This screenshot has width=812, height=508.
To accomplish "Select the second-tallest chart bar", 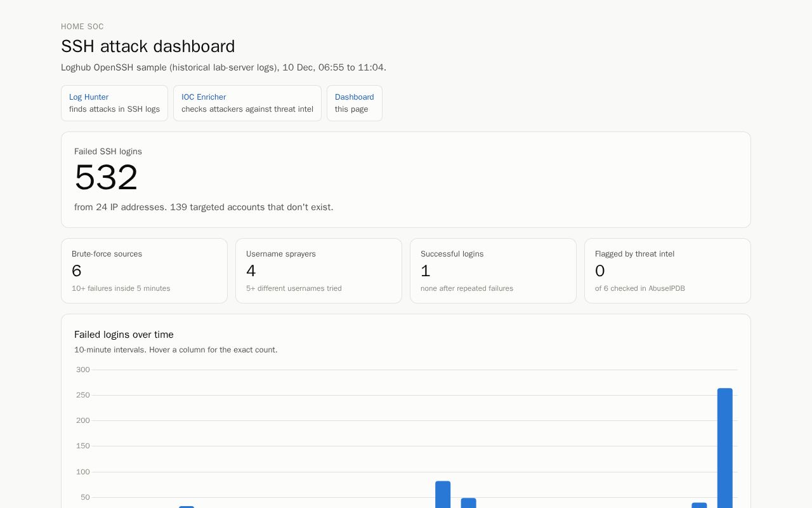I will click(443, 495).
